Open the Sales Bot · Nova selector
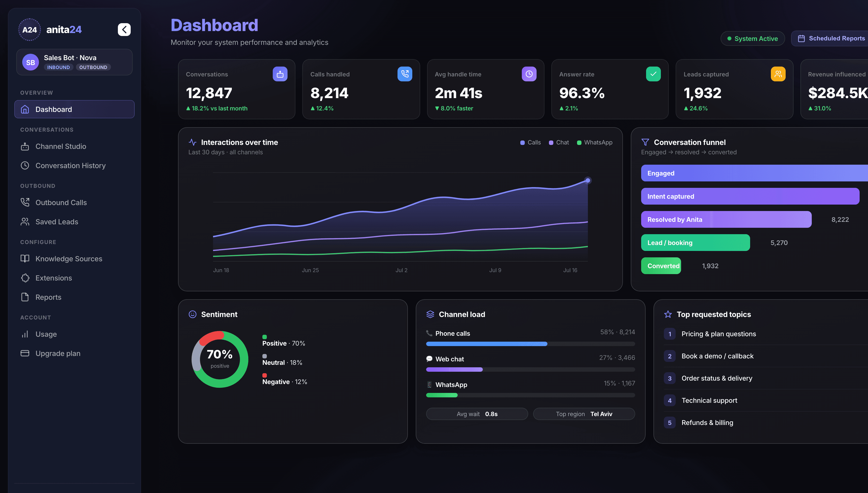Screen dimensions: 868x493 74,62
